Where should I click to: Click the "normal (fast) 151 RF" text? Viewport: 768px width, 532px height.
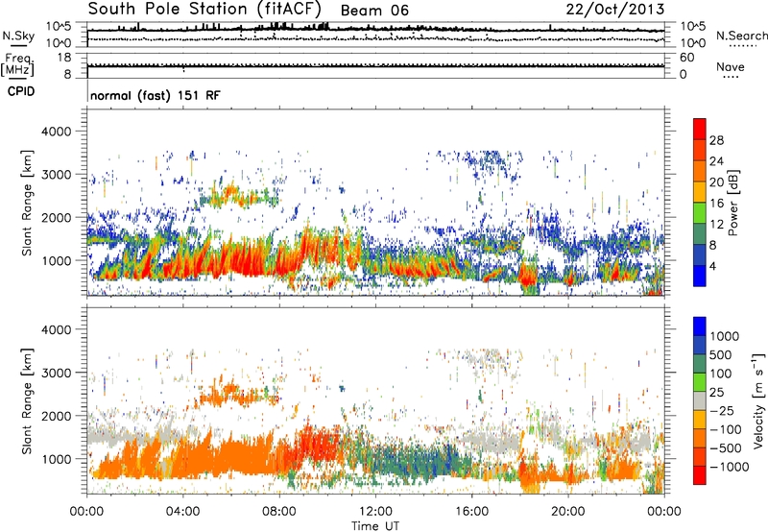pos(156,95)
